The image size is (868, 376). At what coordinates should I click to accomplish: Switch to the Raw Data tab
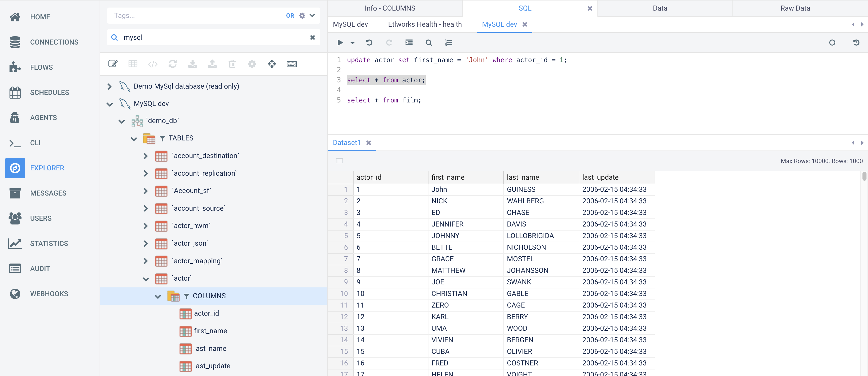[x=795, y=8]
